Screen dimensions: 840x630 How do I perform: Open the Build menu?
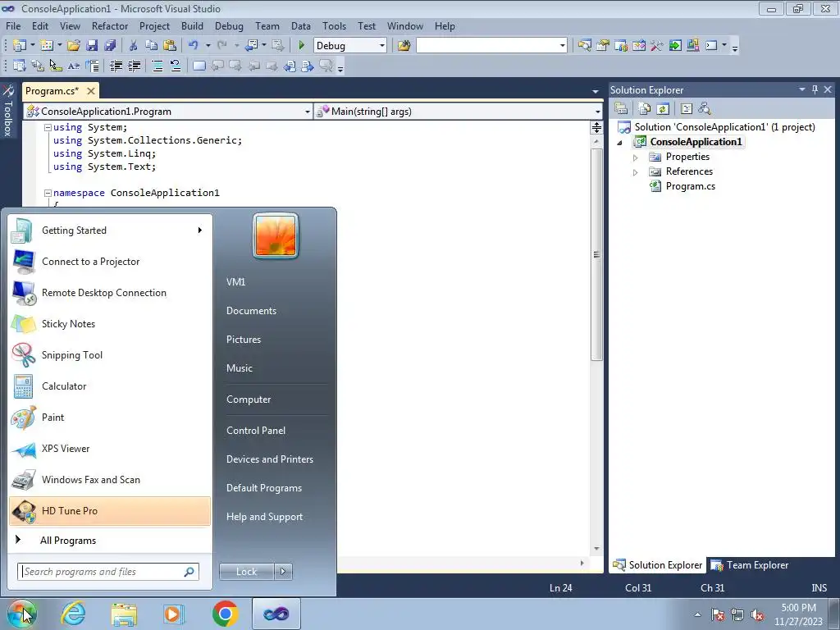(192, 25)
